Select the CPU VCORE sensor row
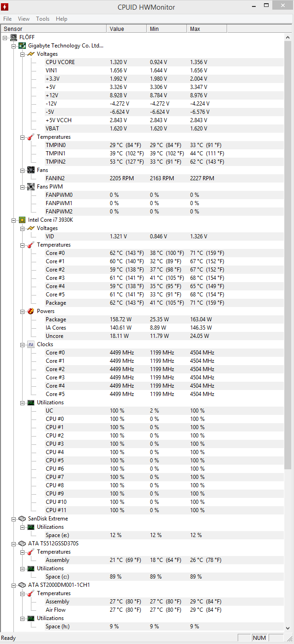 click(60, 62)
